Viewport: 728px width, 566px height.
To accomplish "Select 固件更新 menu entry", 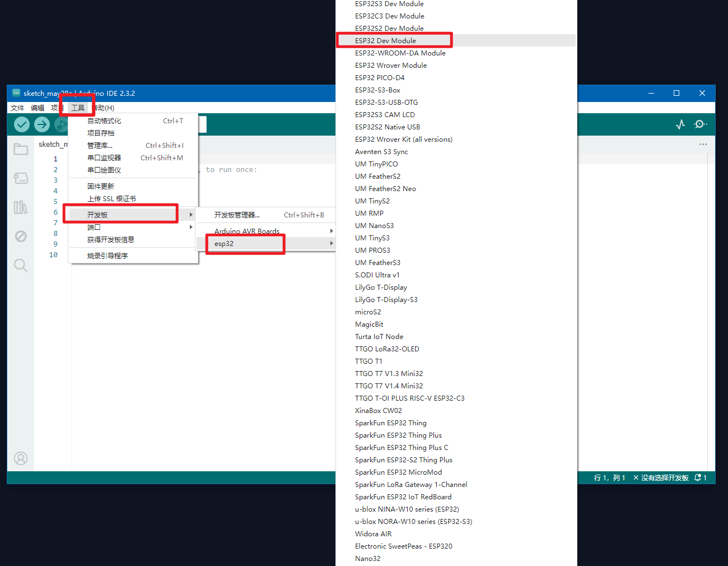I will [133, 186].
